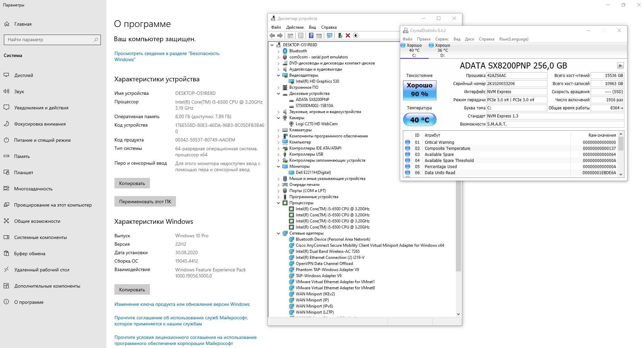Click SMART attribute list scrollbar thumb
644x348 pixels.
click(x=621, y=144)
